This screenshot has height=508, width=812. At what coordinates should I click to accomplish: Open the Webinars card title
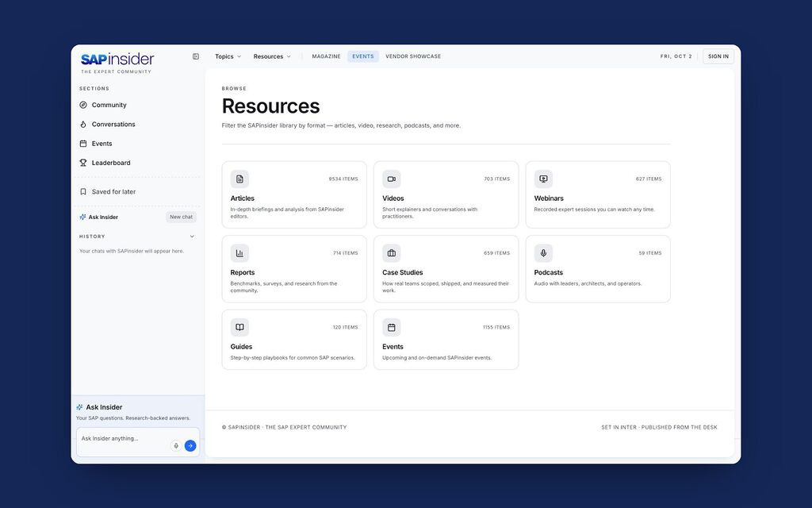coord(549,198)
